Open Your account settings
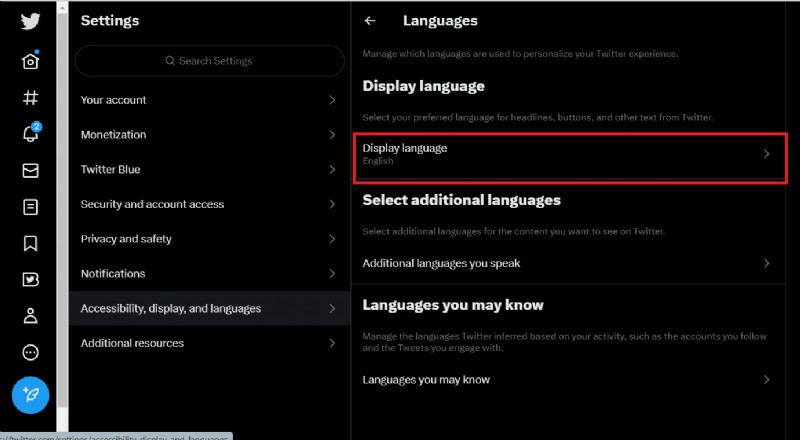This screenshot has width=800, height=440. 210,100
